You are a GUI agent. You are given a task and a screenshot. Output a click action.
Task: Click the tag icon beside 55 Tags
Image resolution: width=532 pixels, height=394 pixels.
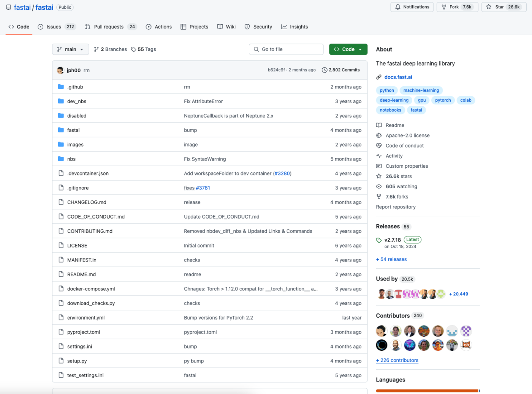click(133, 49)
